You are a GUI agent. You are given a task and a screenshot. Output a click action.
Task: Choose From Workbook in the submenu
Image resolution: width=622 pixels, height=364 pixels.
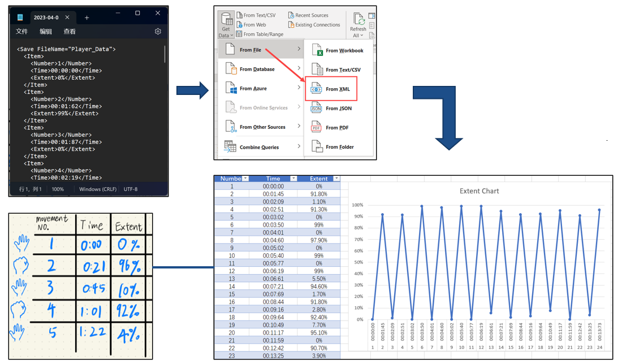click(338, 50)
